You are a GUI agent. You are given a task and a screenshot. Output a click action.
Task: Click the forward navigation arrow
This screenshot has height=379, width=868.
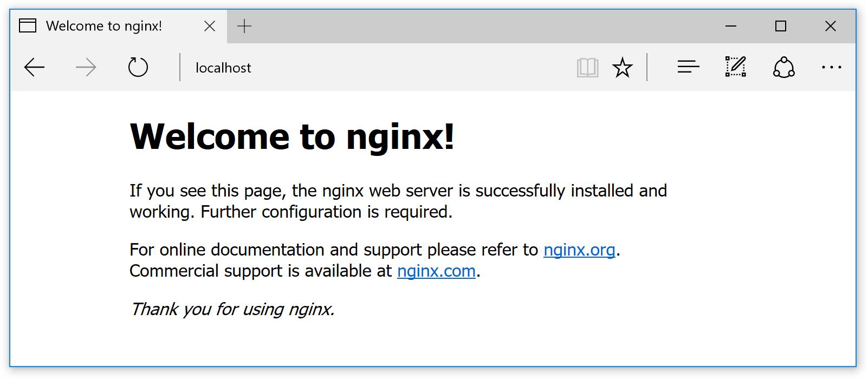86,68
